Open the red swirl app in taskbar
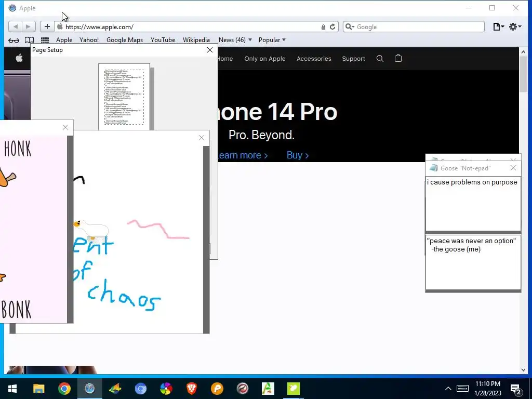This screenshot has height=399, width=532. [243, 389]
